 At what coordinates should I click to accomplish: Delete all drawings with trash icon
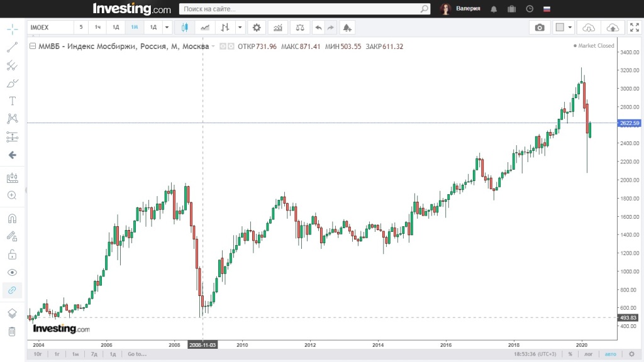[12, 331]
